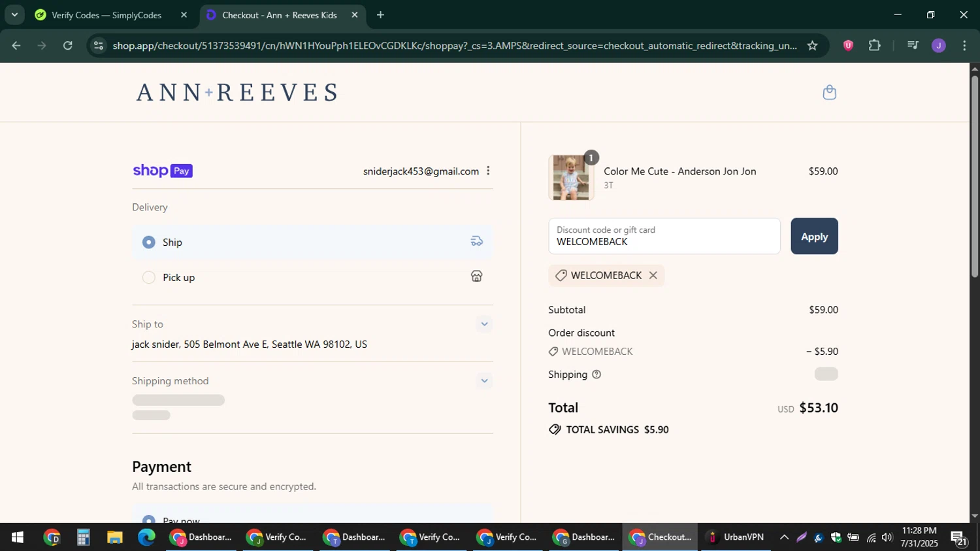Image resolution: width=980 pixels, height=551 pixels.
Task: Bookmark this page with the star
Action: 812,46
